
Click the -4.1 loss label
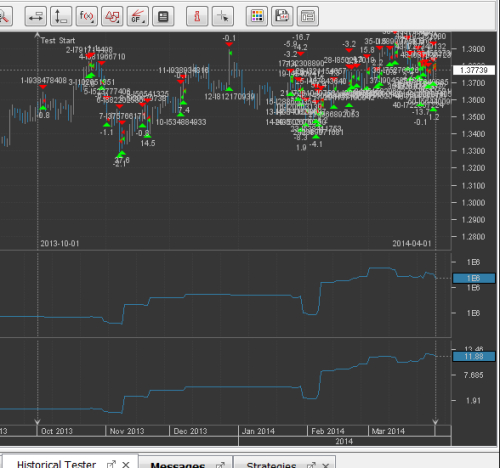click(316, 144)
